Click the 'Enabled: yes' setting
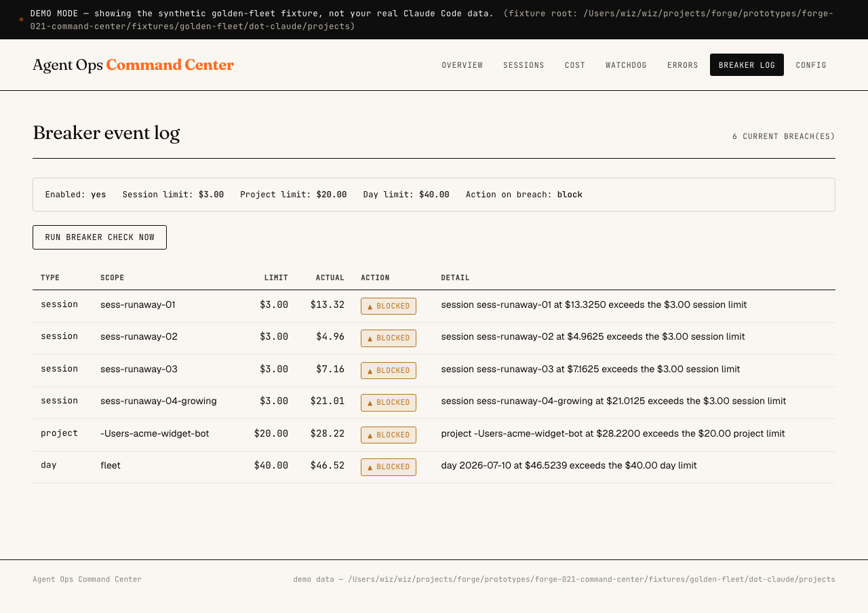The height and width of the screenshot is (613, 868). 76,195
